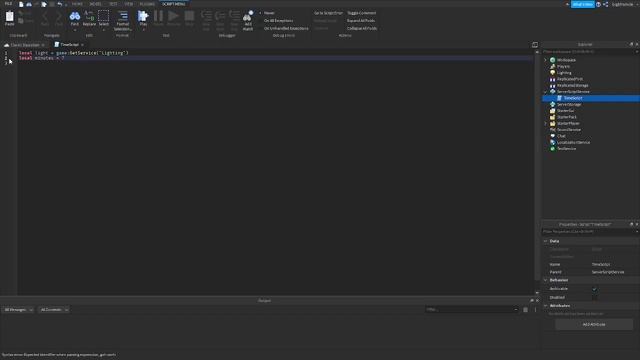Toggle the Archivable checkbox
The image size is (640, 360).
click(595, 289)
